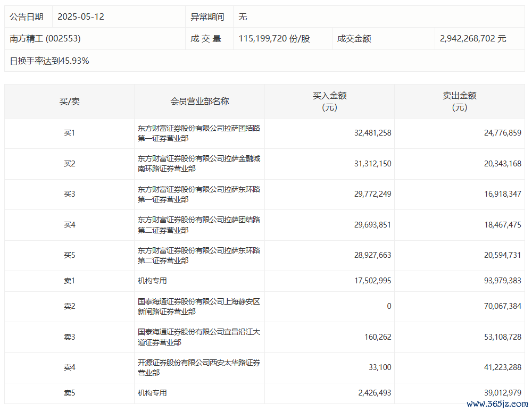This screenshot has height=412, width=532.
Task: Select the 买4 row label
Action: tap(70, 225)
